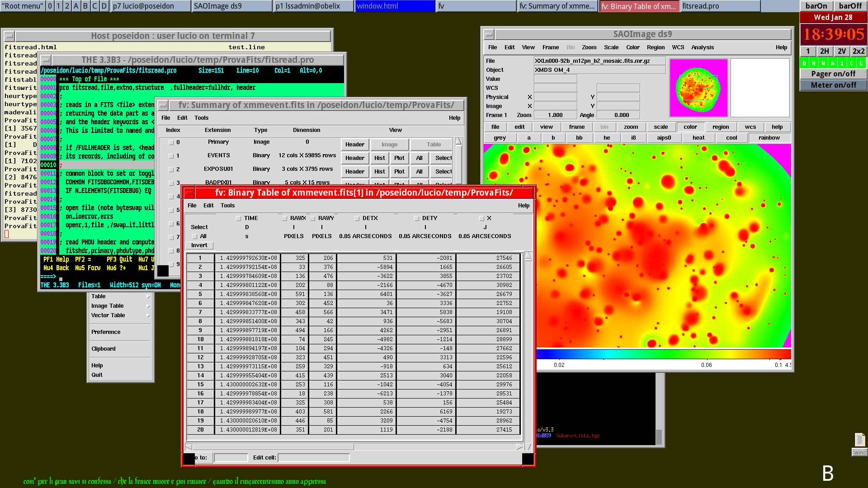Click Header button for EVENTS row
This screenshot has height=488, width=868.
click(x=354, y=158)
